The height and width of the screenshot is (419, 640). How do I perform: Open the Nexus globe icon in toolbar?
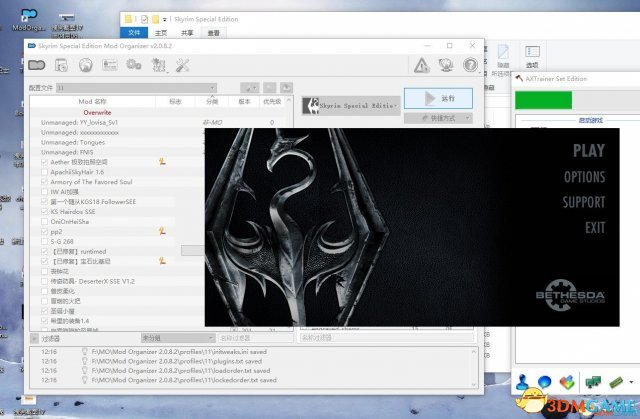[86, 65]
